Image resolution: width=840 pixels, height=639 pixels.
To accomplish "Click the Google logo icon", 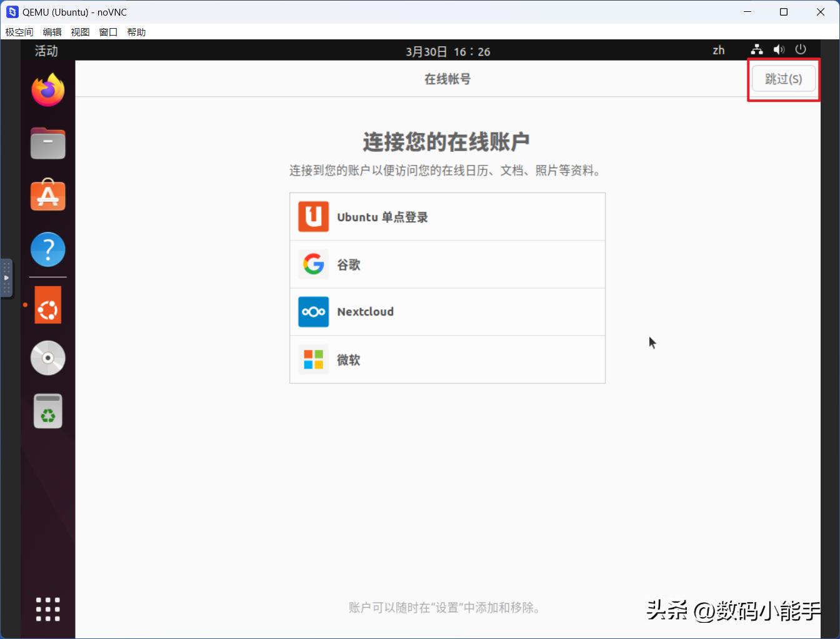I will point(313,264).
